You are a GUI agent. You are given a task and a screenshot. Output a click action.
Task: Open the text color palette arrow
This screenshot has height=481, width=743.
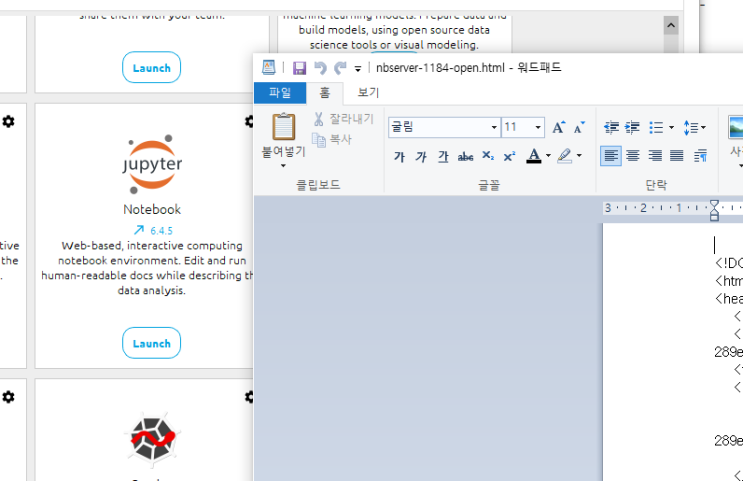[x=548, y=156]
